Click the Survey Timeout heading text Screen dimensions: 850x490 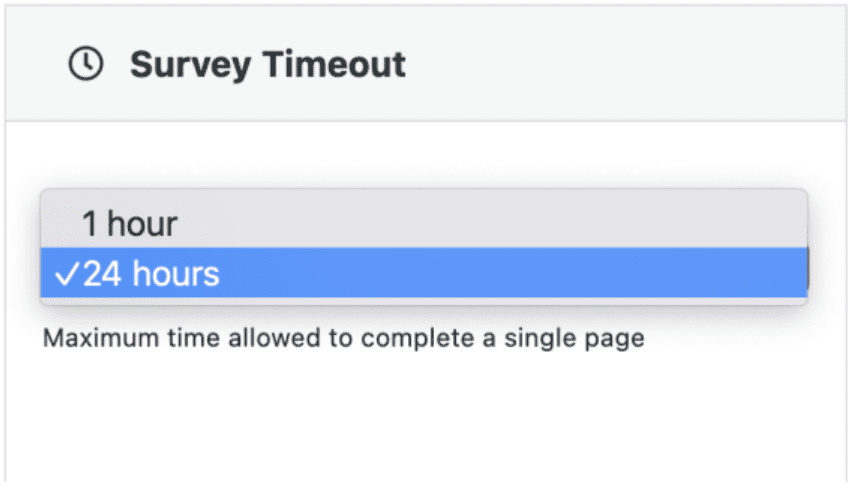(267, 65)
